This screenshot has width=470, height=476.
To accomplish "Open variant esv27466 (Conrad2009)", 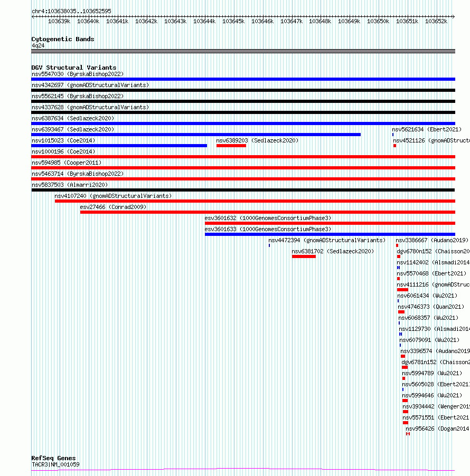I will [113, 207].
